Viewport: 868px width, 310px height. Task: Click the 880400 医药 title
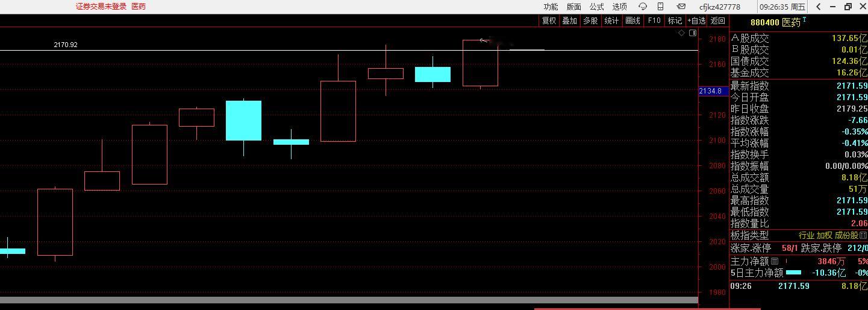pos(775,22)
